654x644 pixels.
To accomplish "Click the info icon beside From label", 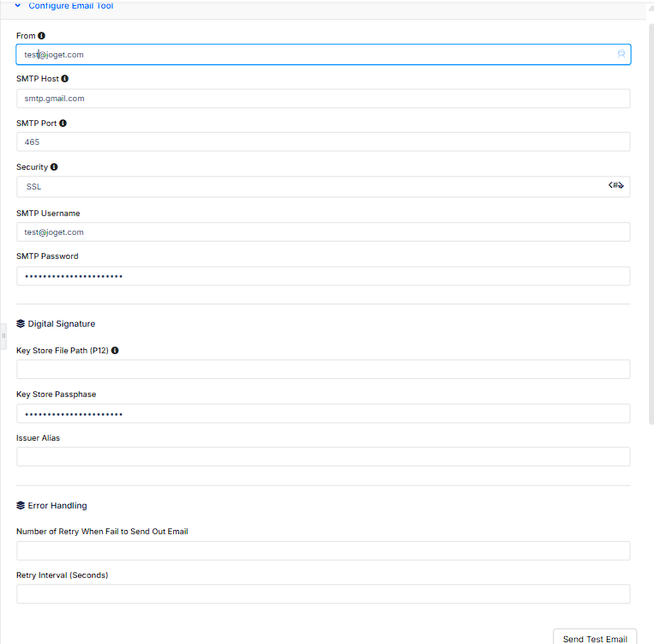I will click(42, 36).
